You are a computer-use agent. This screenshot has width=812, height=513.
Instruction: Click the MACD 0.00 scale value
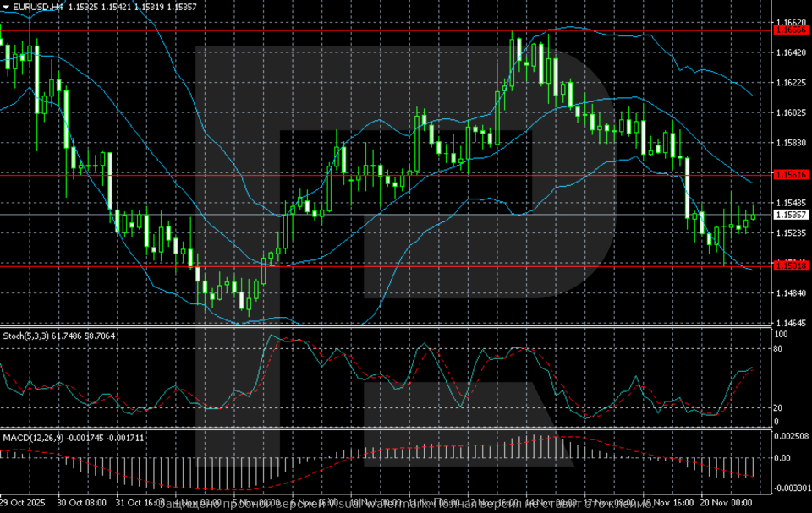pyautogui.click(x=782, y=458)
